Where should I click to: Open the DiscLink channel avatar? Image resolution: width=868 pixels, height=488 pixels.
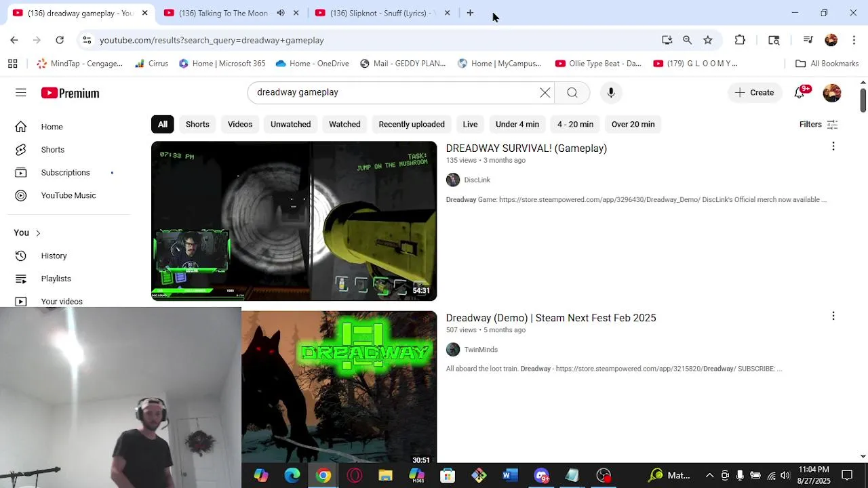(453, 180)
